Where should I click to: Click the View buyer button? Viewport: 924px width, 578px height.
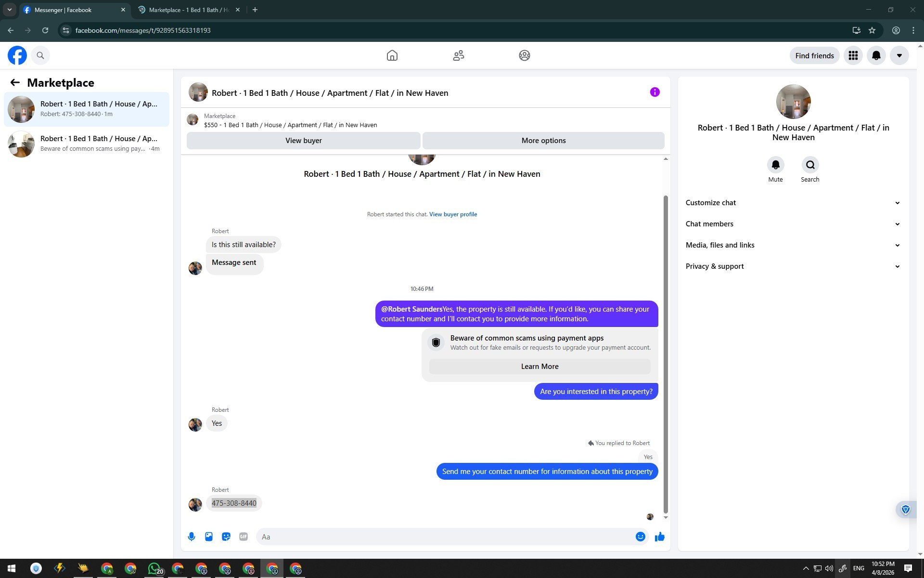click(303, 141)
